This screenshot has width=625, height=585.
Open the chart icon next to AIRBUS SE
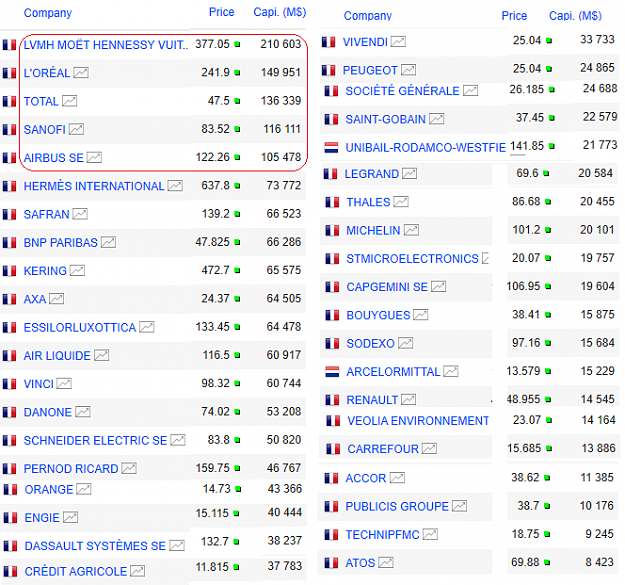point(94,158)
